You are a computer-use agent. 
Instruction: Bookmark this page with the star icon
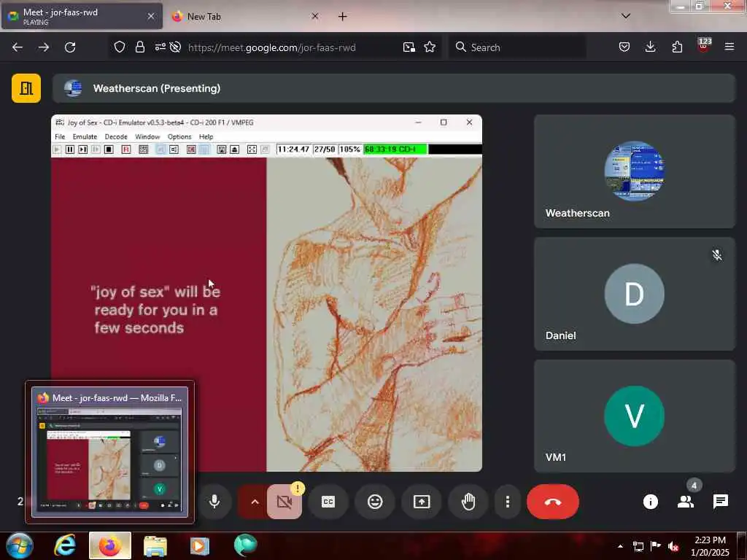(430, 47)
